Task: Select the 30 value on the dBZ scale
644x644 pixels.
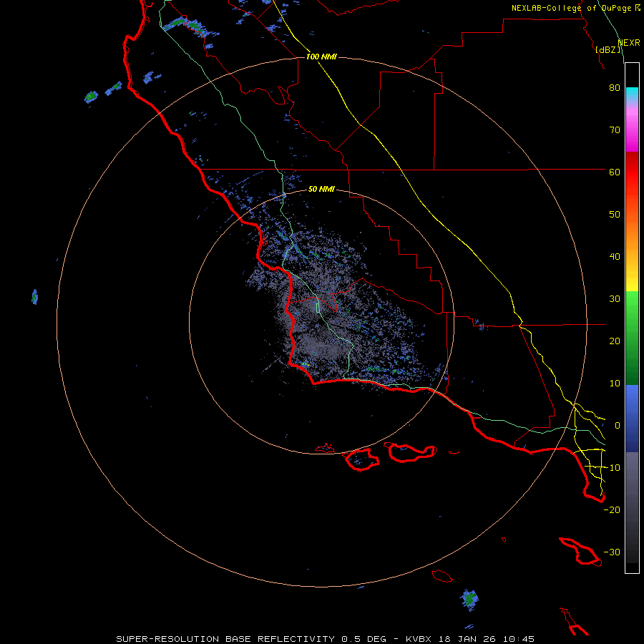Action: [x=615, y=299]
